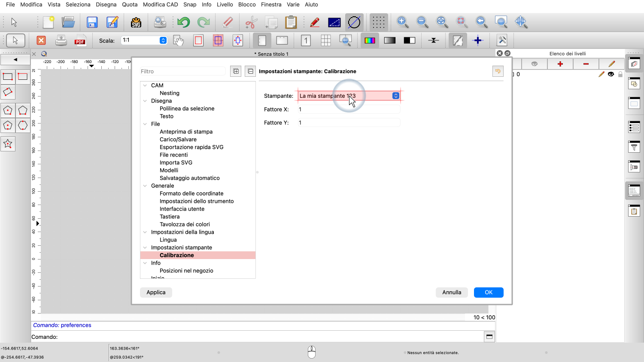
Task: Toggle the lock icon of layer 0
Action: tap(620, 74)
